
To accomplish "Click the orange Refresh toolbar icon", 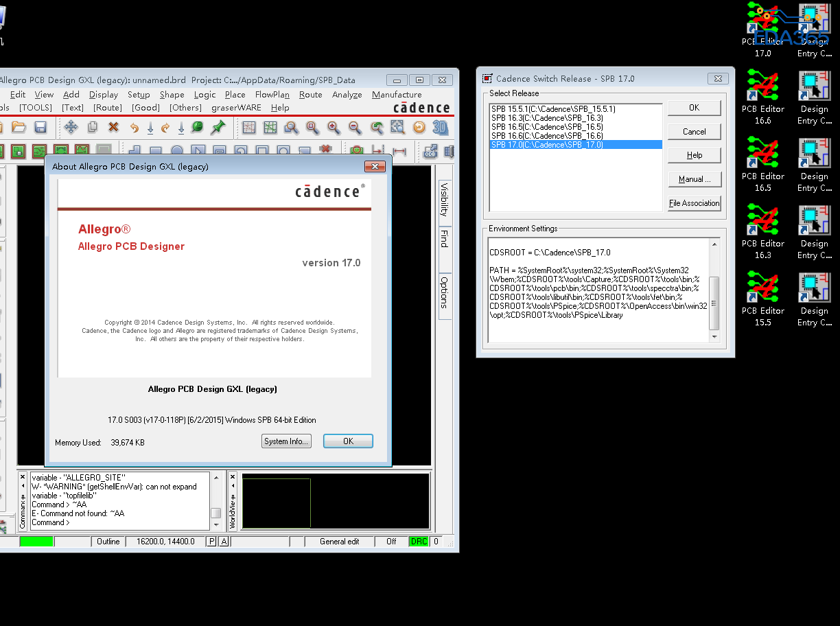I will [x=419, y=127].
